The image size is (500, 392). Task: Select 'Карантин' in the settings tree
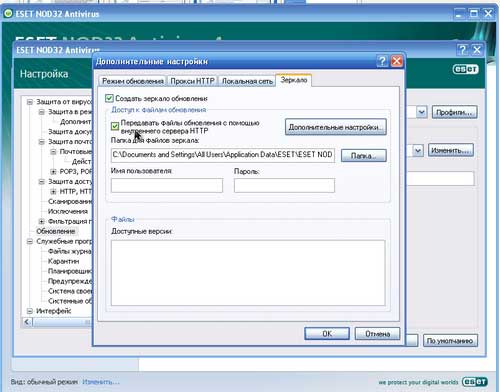(x=63, y=261)
